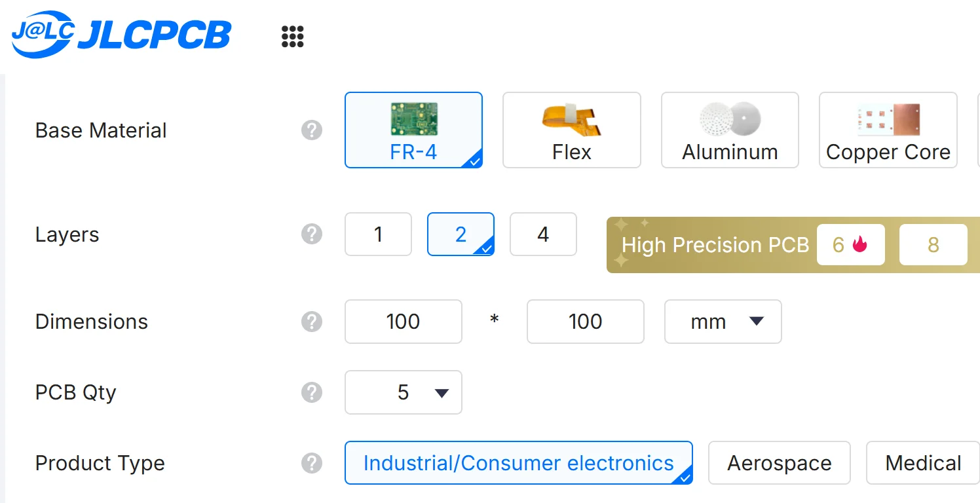Viewport: 980px width, 503px height.
Task: Click the first dimension input field
Action: click(x=404, y=322)
